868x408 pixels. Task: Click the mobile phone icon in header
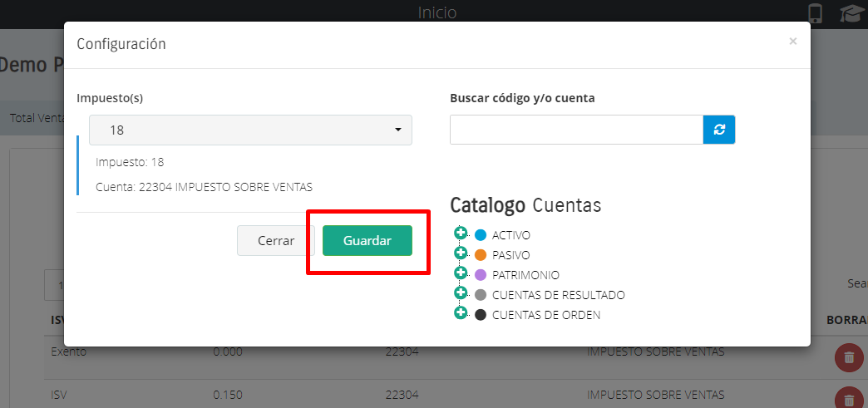pyautogui.click(x=816, y=13)
